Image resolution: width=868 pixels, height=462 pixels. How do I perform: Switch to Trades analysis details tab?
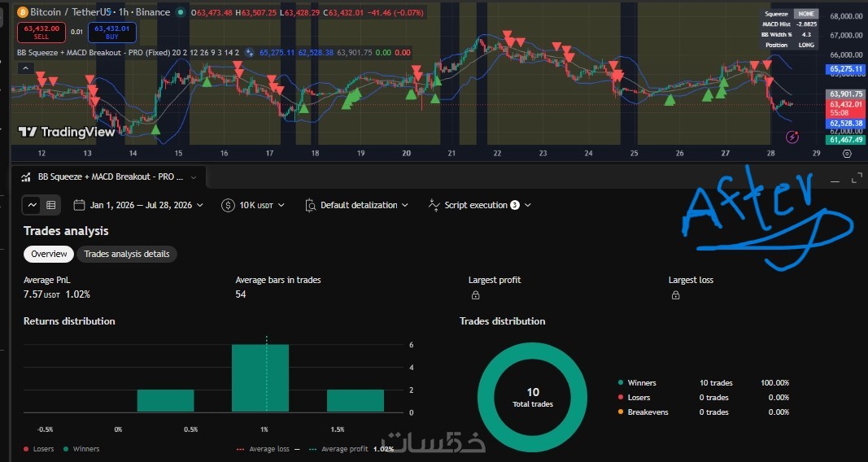pyautogui.click(x=127, y=254)
